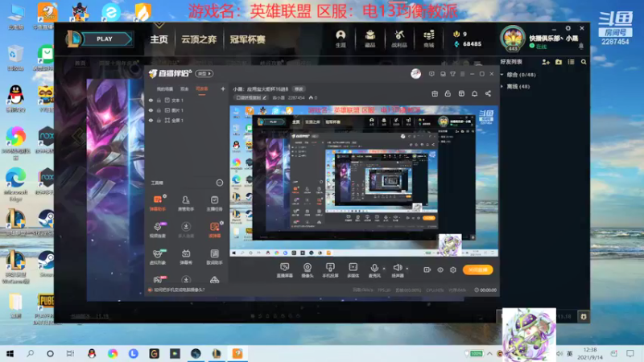This screenshot has height=362, width=644.
Task: Switch to 云顶之弈 tab
Action: click(x=199, y=39)
